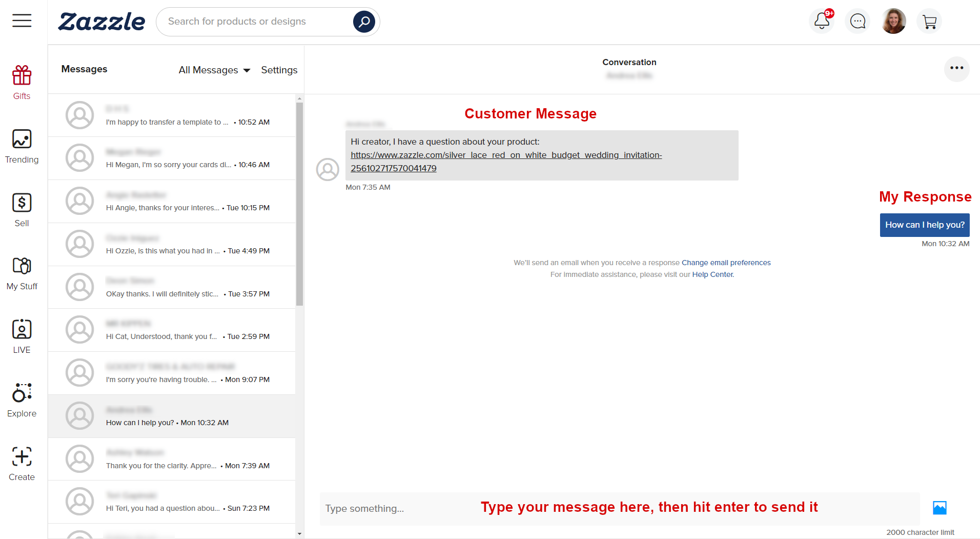Open conversation options three-dot menu
The width and height of the screenshot is (980, 539).
[x=956, y=68]
